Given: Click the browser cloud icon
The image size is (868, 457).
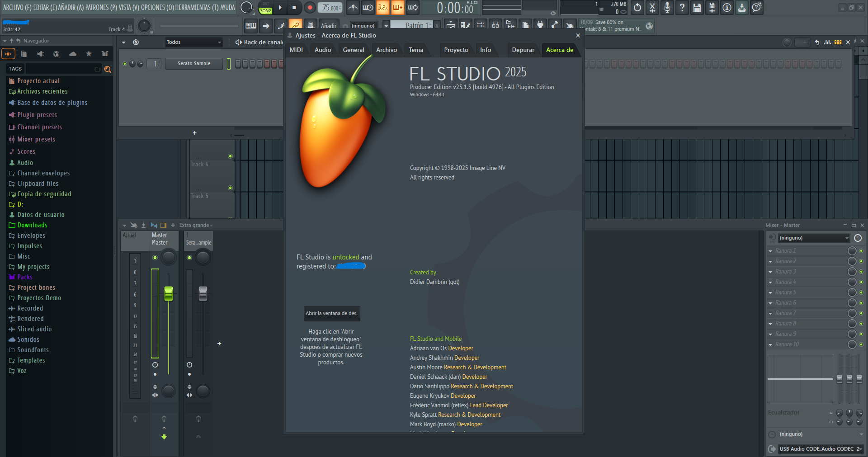Looking at the screenshot, I should (x=72, y=54).
